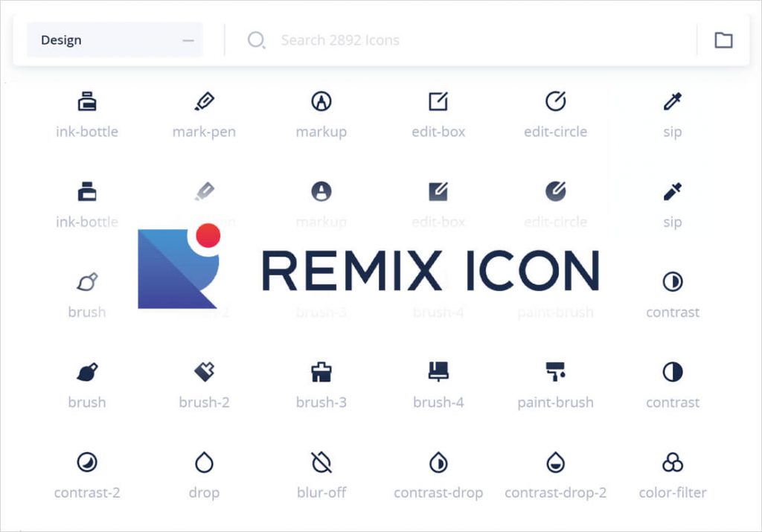Click the brush-4 label text
The width and height of the screenshot is (762, 532).
[438, 403]
